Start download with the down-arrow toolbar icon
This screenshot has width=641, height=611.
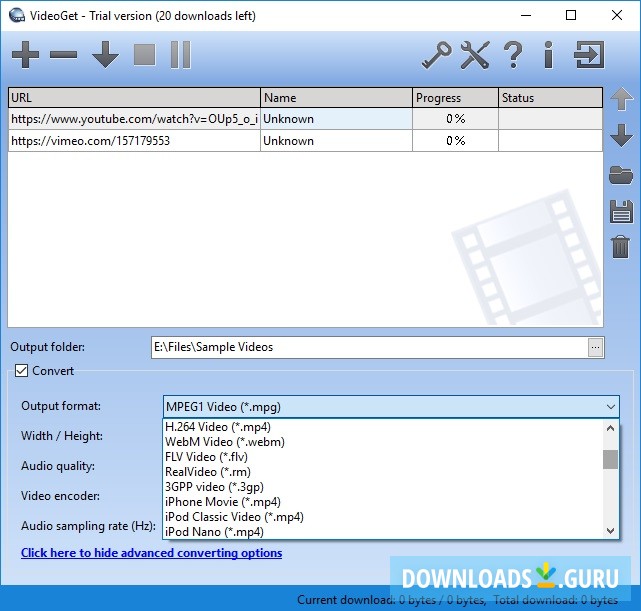[105, 54]
